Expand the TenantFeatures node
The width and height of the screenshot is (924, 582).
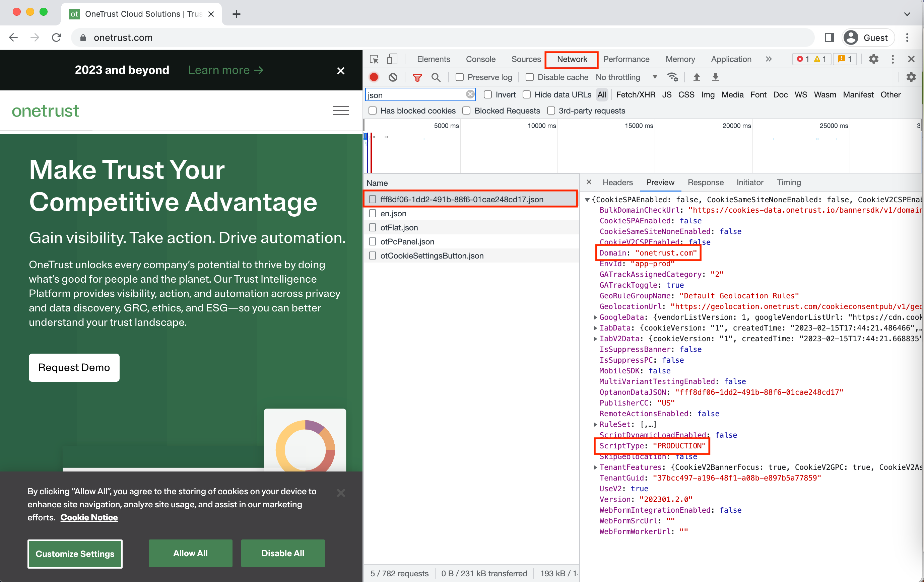point(595,467)
